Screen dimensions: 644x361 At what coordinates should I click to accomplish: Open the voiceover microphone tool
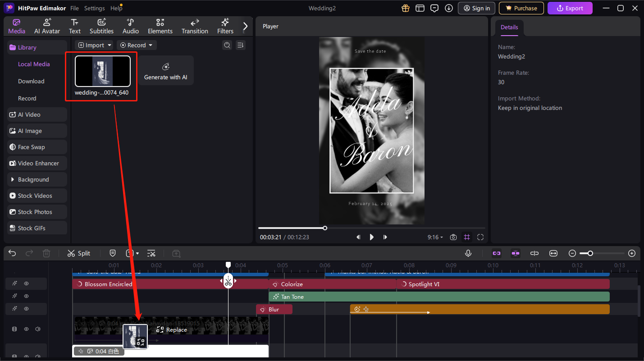pos(468,253)
